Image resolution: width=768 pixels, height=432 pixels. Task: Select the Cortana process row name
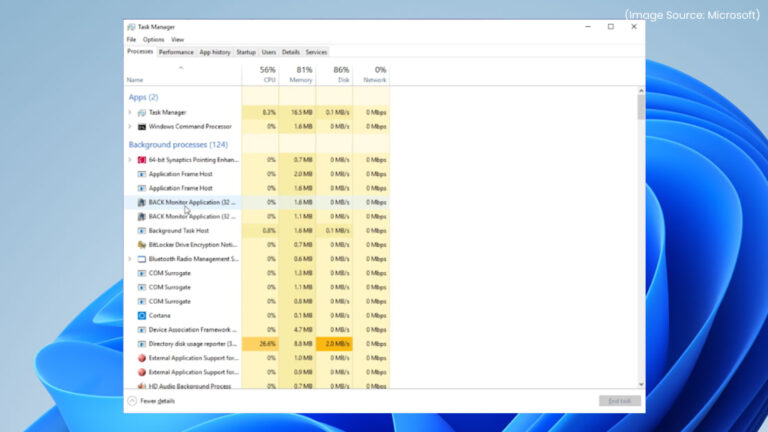click(x=160, y=316)
